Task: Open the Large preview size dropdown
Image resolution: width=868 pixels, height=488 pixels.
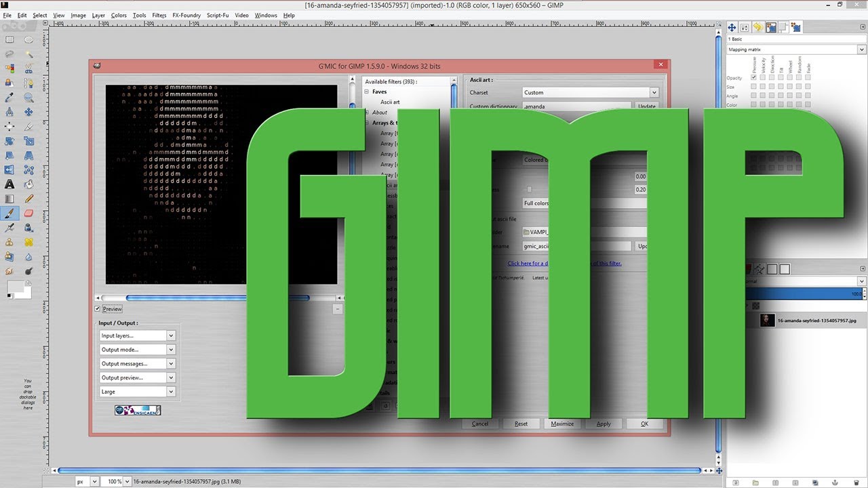Action: (x=138, y=392)
